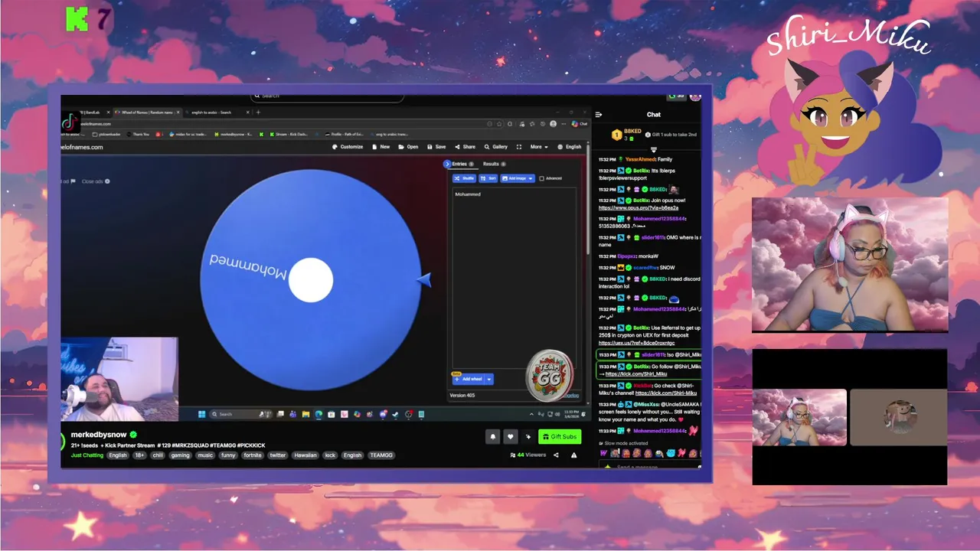Screen dimensions: 980x551
Task: Expand the More dropdown menu
Action: 539,147
